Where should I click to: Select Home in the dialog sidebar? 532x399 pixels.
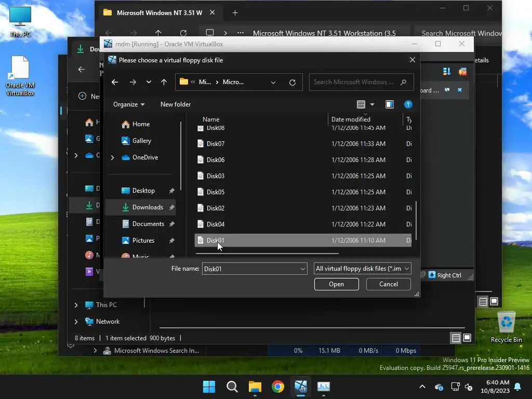pyautogui.click(x=141, y=124)
